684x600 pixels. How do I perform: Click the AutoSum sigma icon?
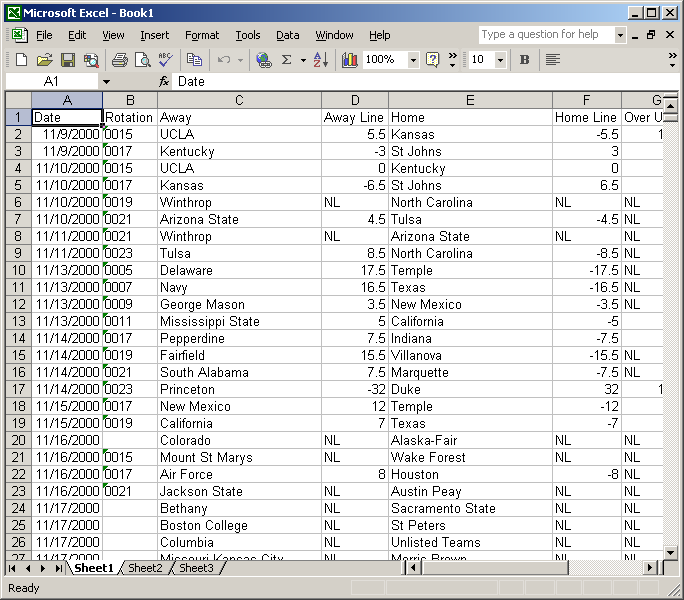(286, 59)
